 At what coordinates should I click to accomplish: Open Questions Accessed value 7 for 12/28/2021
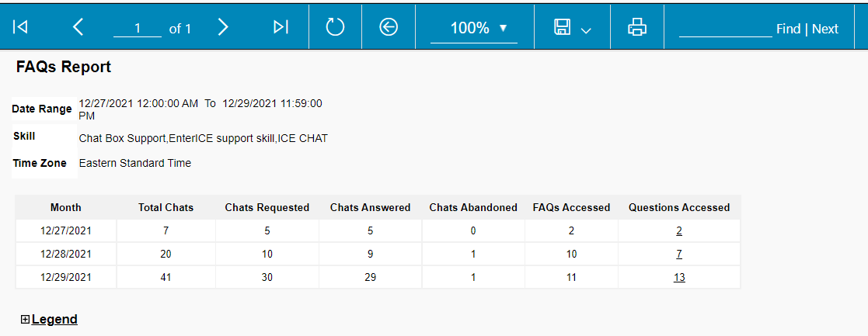point(679,255)
